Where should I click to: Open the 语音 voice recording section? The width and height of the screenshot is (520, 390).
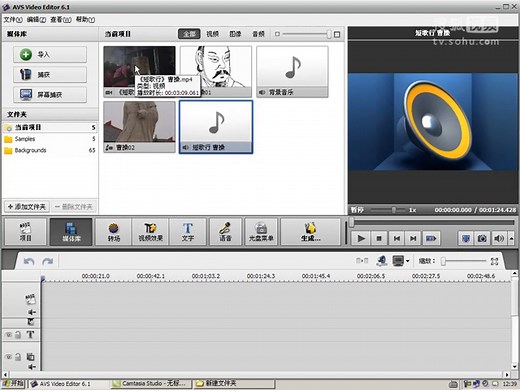click(x=225, y=232)
